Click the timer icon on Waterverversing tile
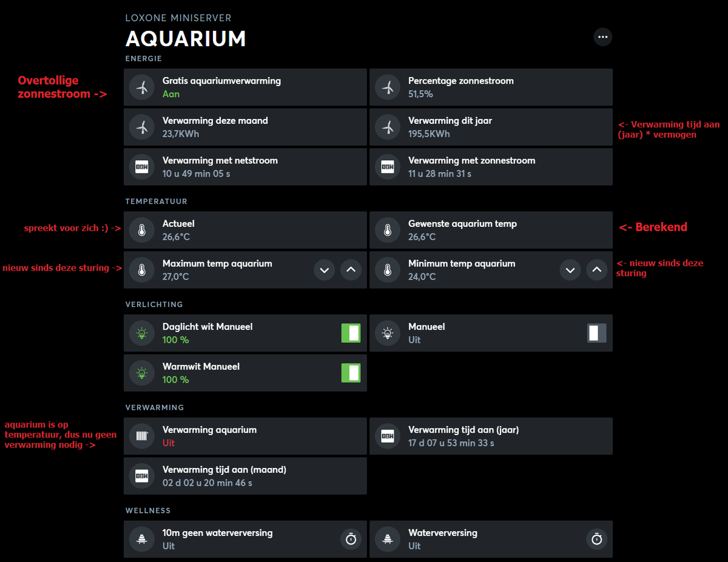728x562 pixels. point(596,539)
